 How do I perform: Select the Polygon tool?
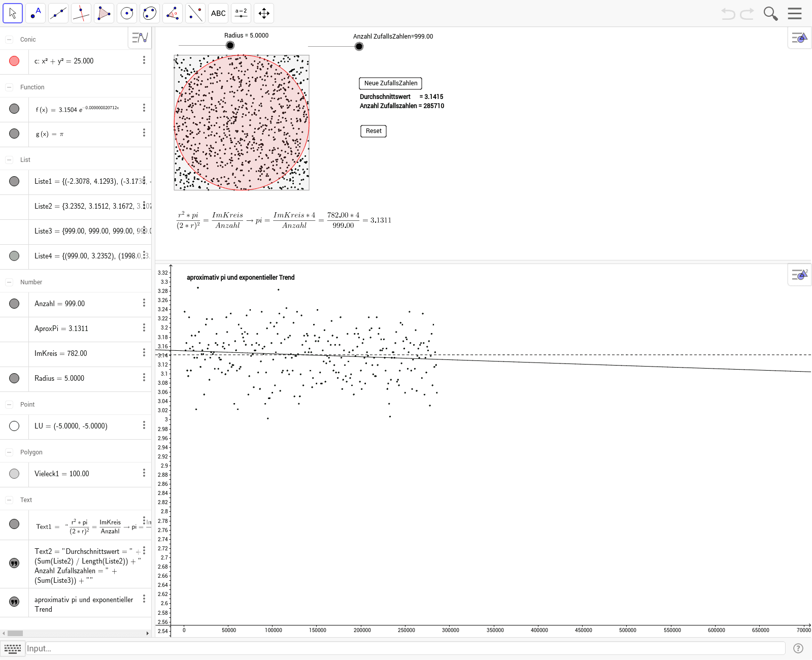(x=104, y=13)
